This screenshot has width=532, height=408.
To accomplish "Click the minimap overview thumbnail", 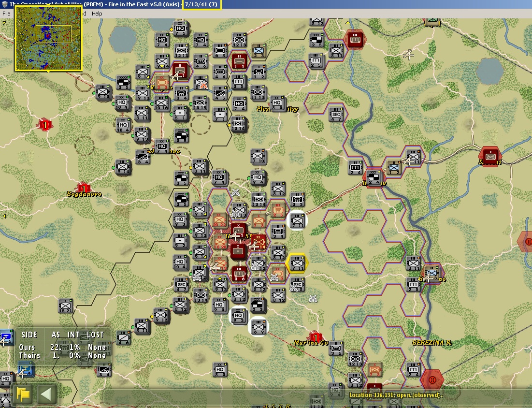I will click(x=48, y=38).
